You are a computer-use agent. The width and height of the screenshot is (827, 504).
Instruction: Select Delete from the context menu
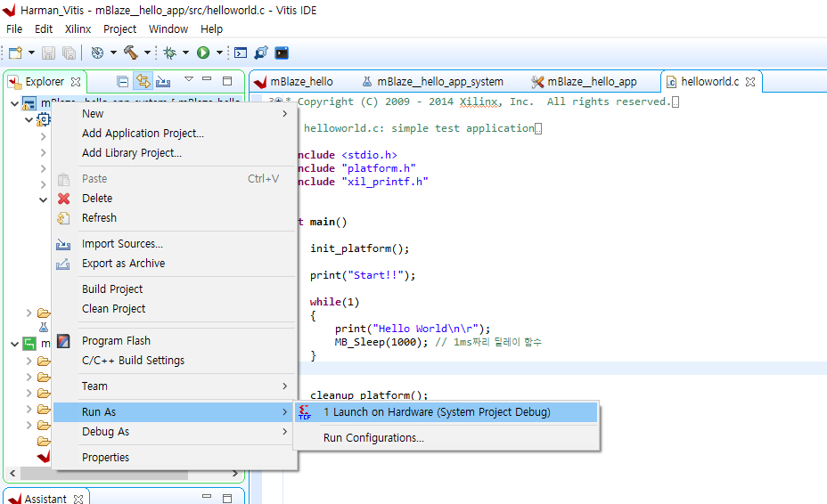coord(174,199)
